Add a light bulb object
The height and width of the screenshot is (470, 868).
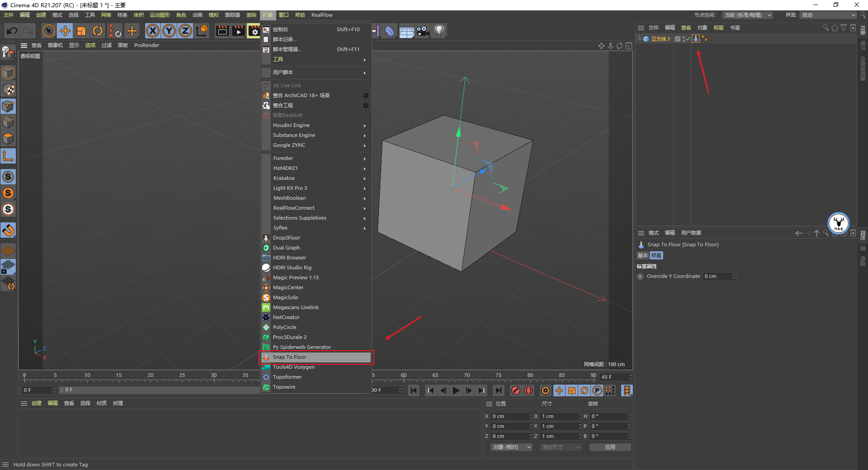(439, 31)
